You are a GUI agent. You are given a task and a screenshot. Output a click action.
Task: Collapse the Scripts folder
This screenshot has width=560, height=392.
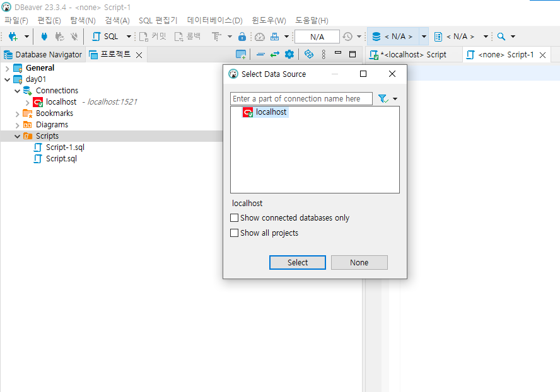[x=17, y=136]
